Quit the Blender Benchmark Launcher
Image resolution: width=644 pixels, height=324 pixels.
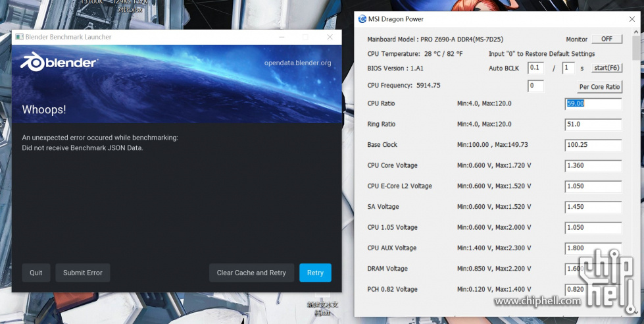[x=36, y=273]
